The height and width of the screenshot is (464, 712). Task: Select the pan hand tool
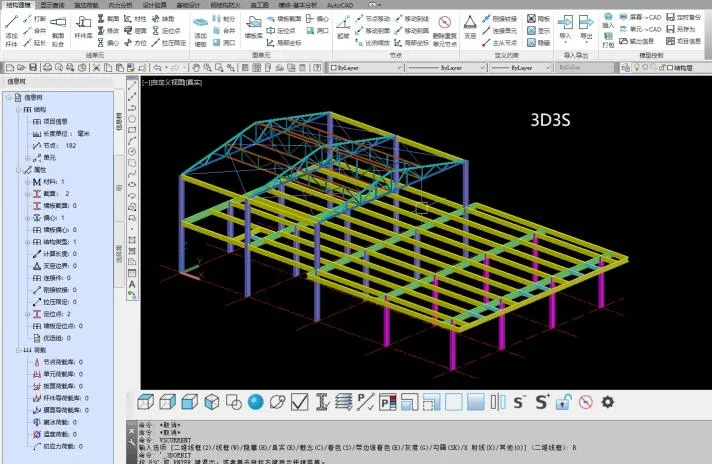[x=196, y=68]
